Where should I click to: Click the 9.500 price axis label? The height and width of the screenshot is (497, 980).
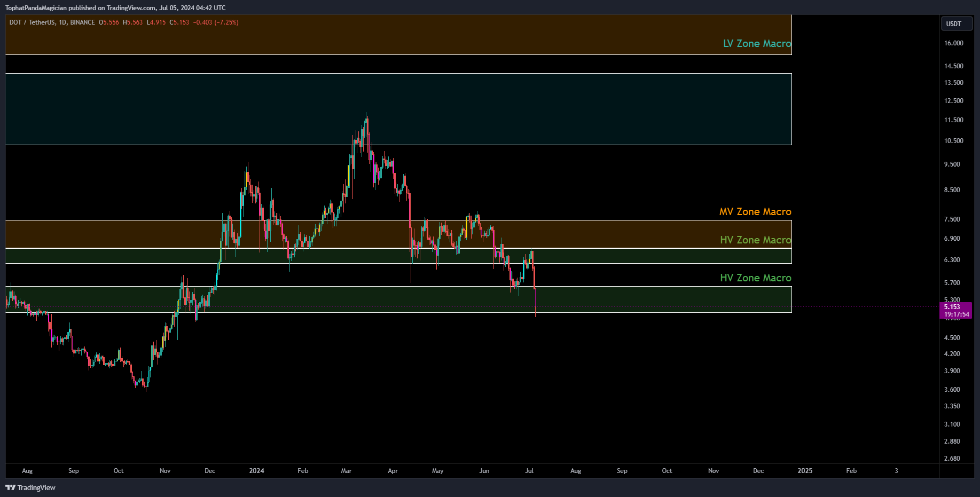pyautogui.click(x=952, y=164)
